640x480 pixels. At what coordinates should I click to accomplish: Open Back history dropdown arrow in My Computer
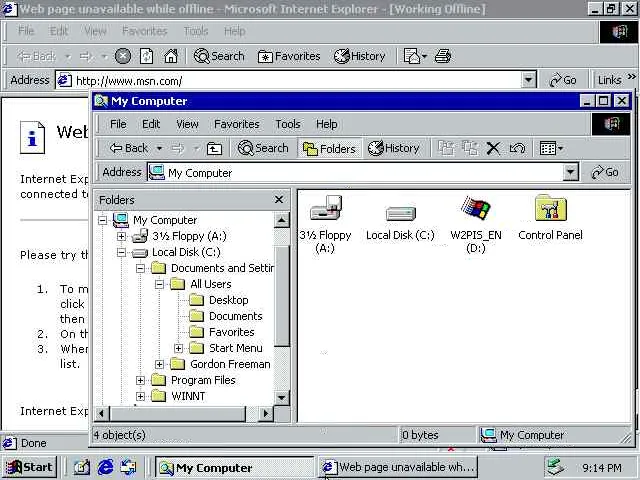160,149
